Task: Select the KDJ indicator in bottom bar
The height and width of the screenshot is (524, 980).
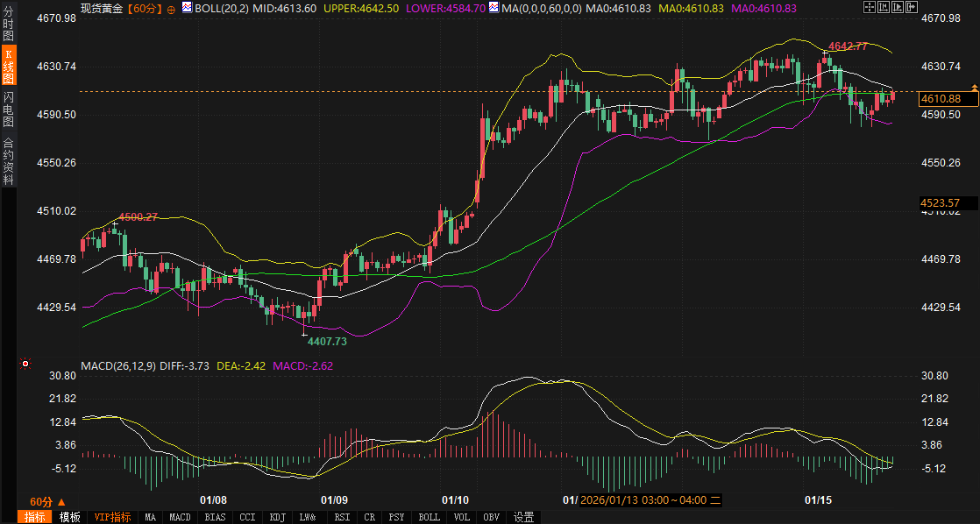Action: coord(278,517)
